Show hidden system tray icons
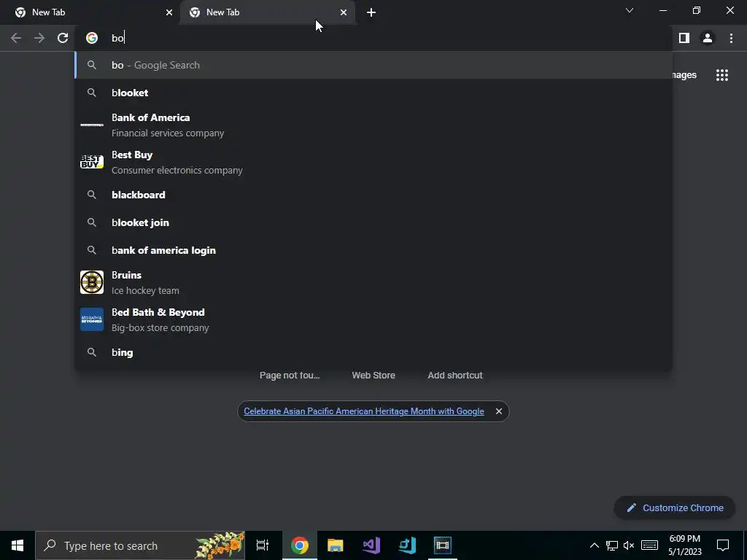This screenshot has width=747, height=560. pyautogui.click(x=594, y=545)
